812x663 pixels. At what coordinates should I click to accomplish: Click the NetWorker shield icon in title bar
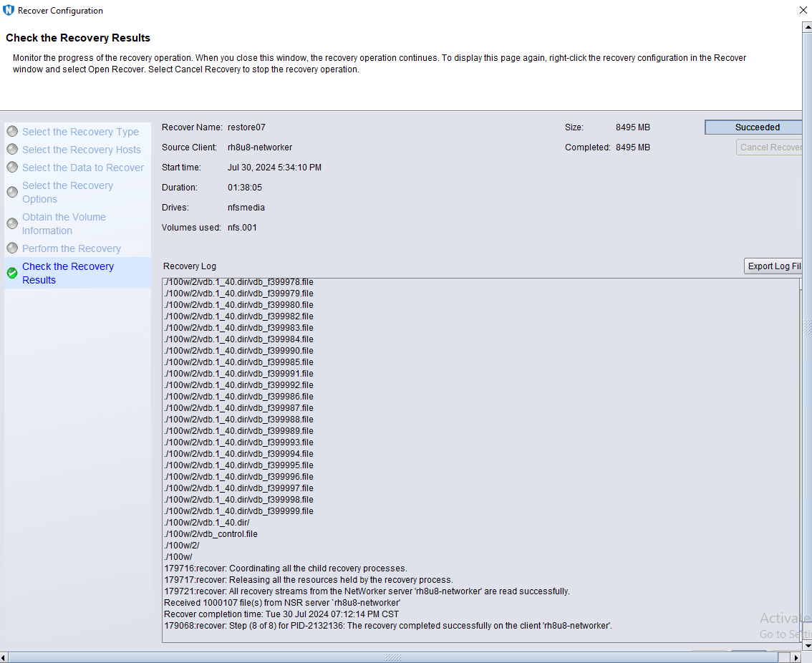coord(9,10)
